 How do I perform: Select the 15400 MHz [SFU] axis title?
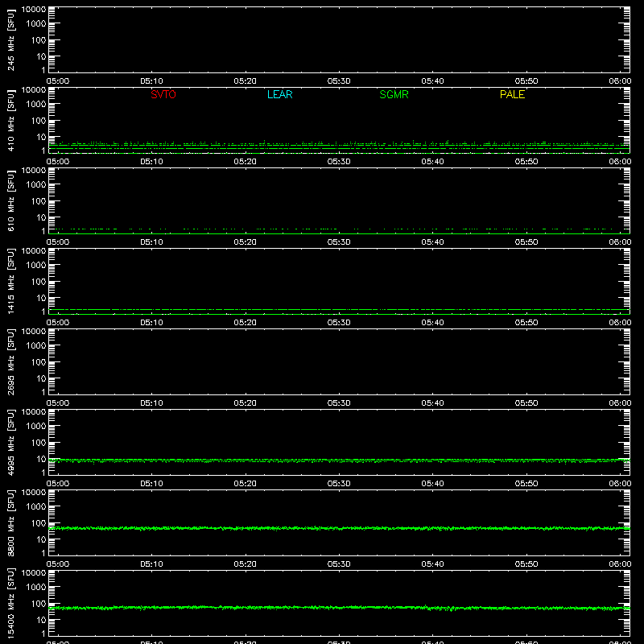tap(10, 603)
